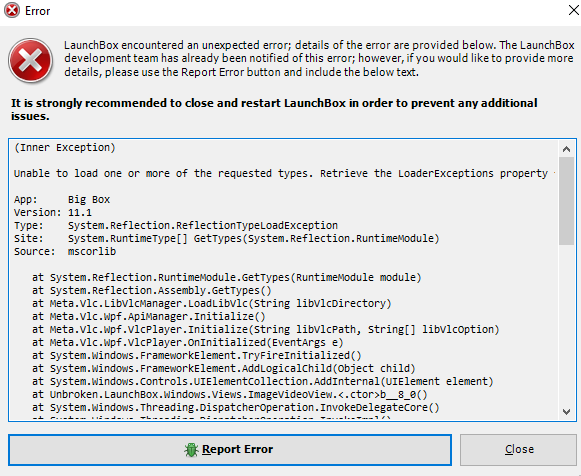Close the dialog with the title bar X

point(574,10)
